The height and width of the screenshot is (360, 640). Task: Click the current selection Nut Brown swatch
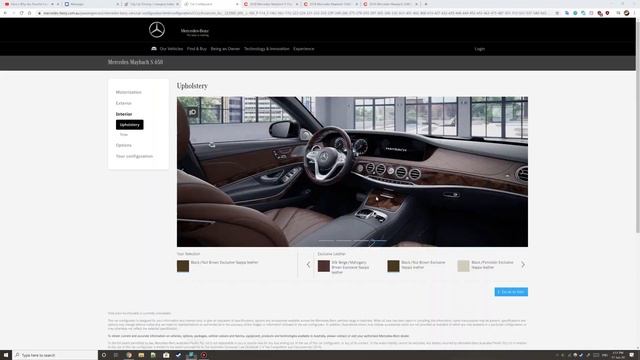pos(183,266)
